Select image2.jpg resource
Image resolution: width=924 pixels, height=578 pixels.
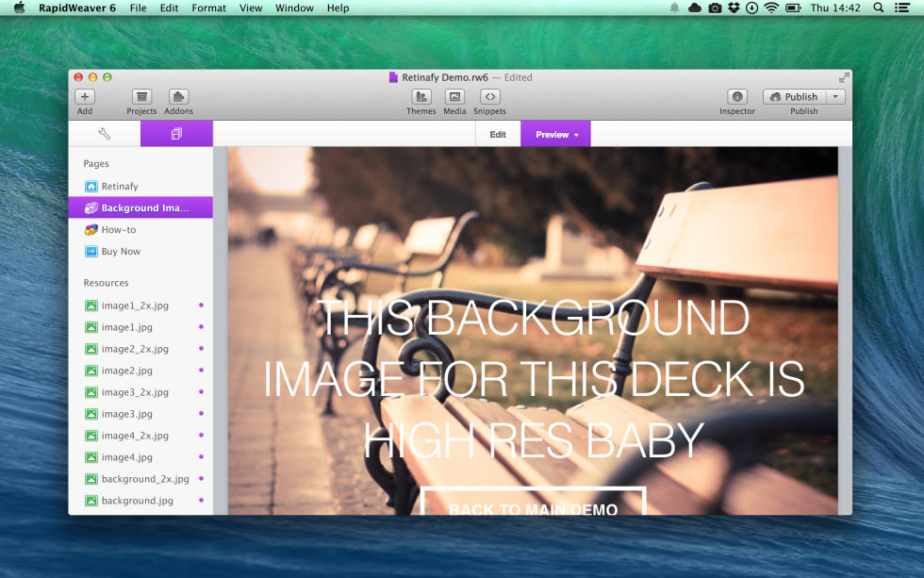[x=140, y=371]
